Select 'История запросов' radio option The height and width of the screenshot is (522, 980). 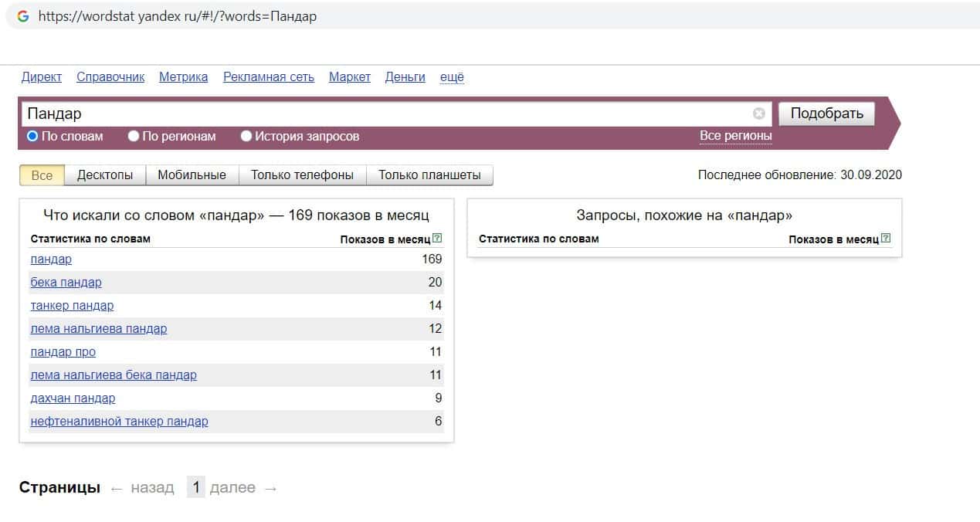[246, 136]
